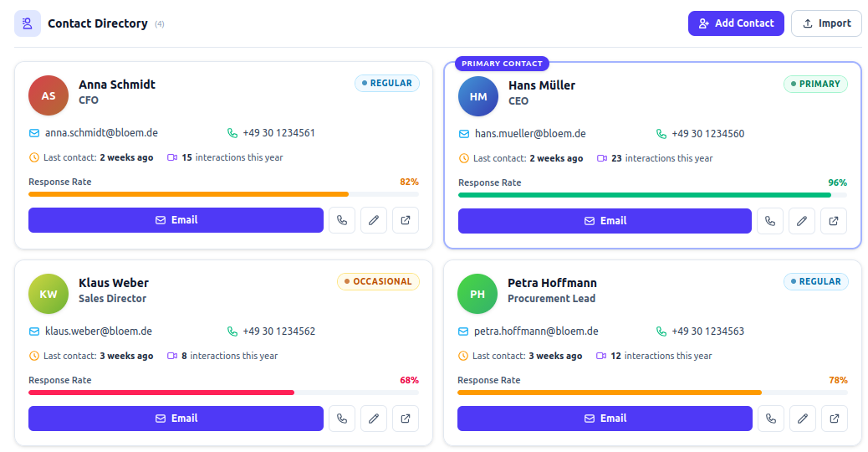Click Klaus Weber's phone number +49 30 1234562
The width and height of the screenshot is (868, 452).
click(x=279, y=331)
